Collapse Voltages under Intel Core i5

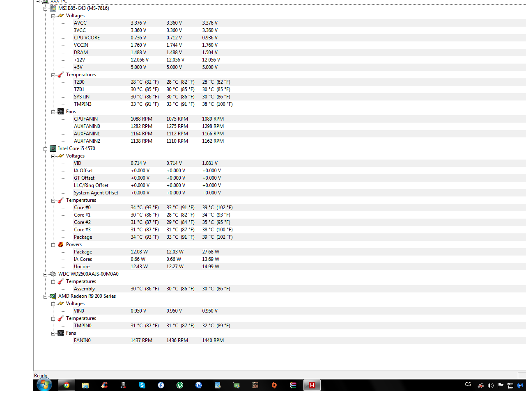[x=53, y=156]
